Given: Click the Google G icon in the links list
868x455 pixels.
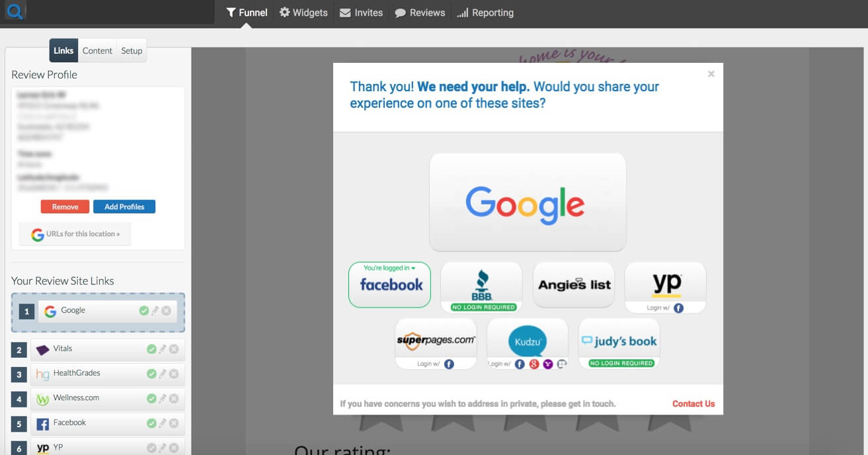Looking at the screenshot, I should (50, 311).
